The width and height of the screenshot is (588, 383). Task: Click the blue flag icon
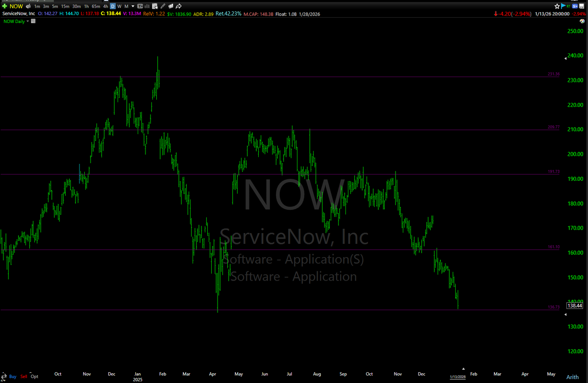(563, 6)
